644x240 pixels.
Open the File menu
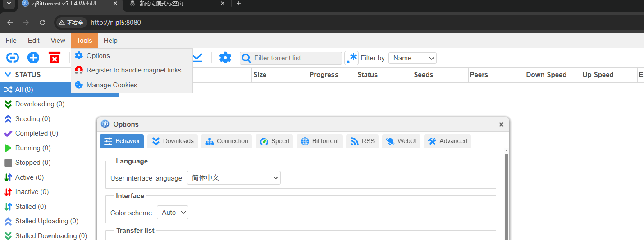pyautogui.click(x=11, y=41)
